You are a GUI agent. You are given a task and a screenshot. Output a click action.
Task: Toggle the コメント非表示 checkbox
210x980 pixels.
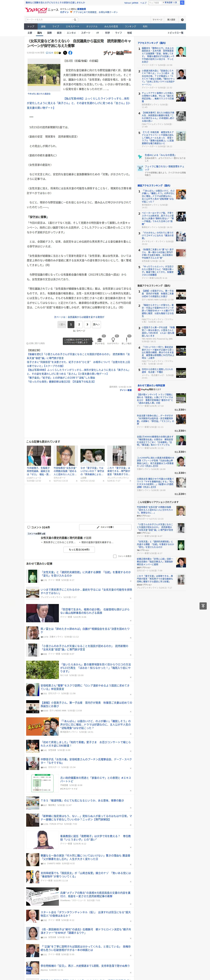pyautogui.click(x=115, y=556)
